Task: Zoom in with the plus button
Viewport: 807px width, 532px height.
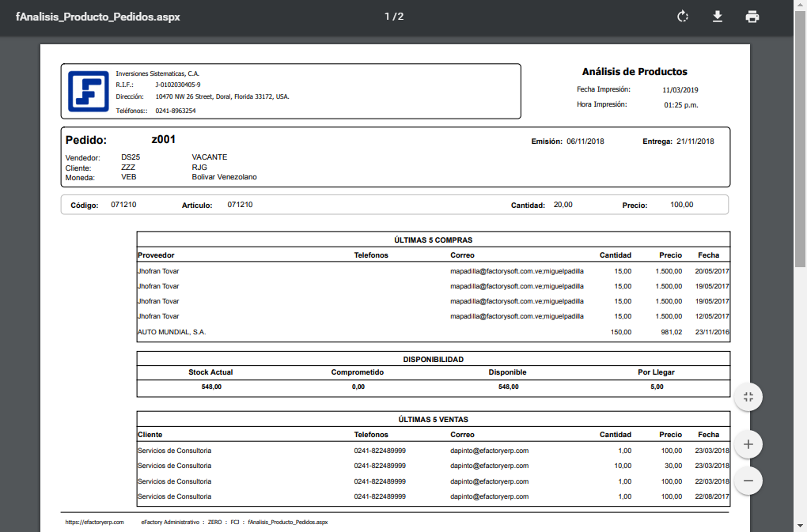Action: (x=748, y=445)
